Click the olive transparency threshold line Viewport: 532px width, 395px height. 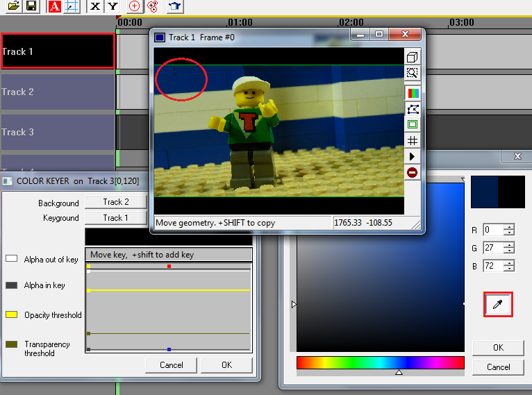pos(169,334)
